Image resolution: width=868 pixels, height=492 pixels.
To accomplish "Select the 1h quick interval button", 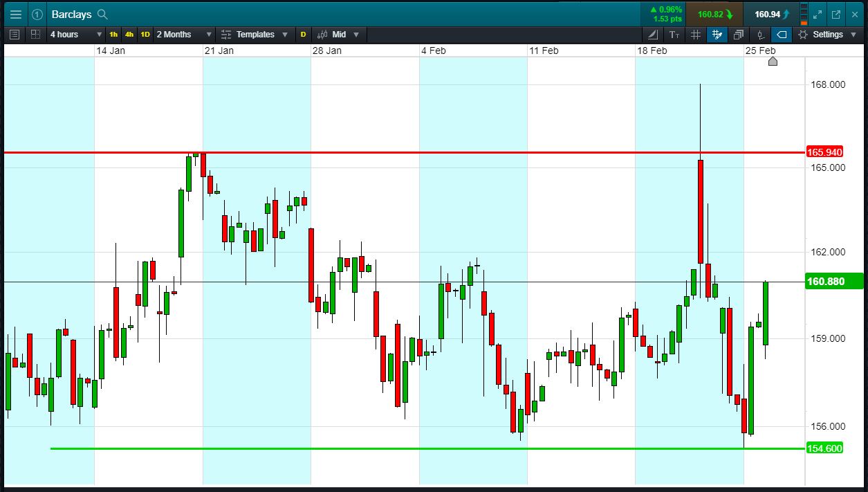I will click(113, 35).
